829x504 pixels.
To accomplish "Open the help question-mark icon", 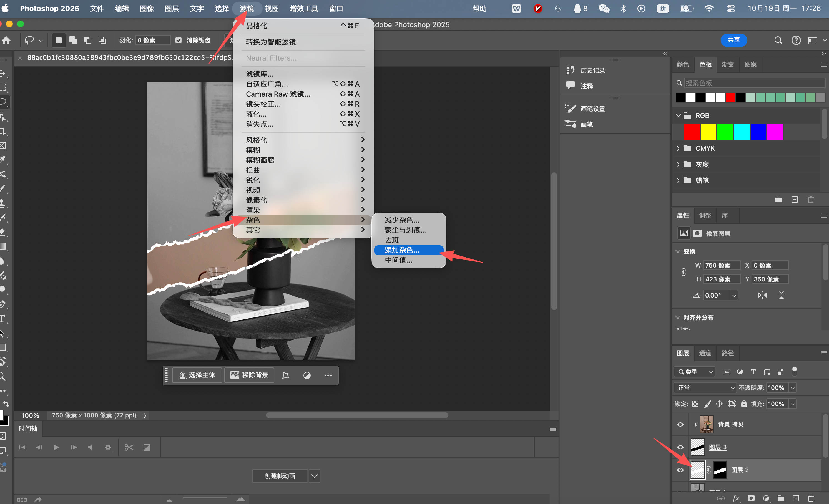I will [796, 40].
